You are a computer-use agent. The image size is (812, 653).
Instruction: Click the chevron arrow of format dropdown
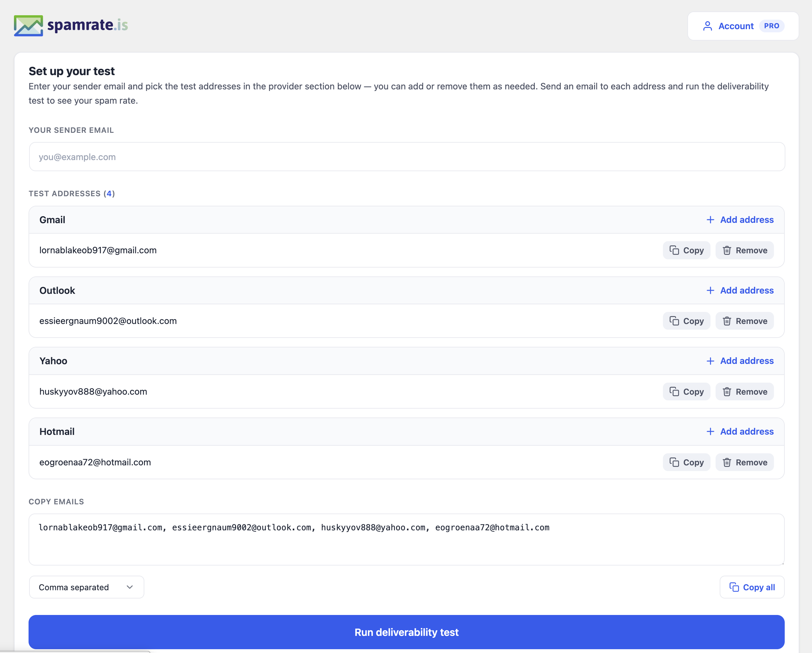pos(130,587)
